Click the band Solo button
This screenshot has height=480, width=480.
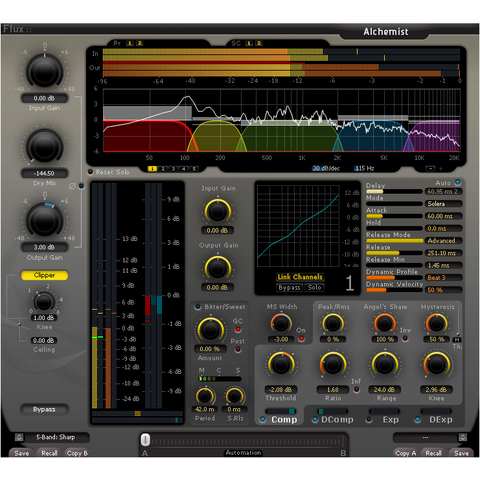(314, 287)
